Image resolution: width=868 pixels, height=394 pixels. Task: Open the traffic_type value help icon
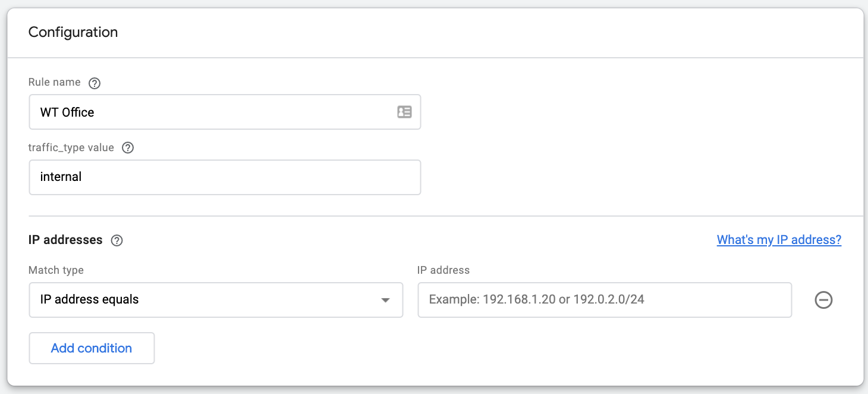[x=127, y=148]
